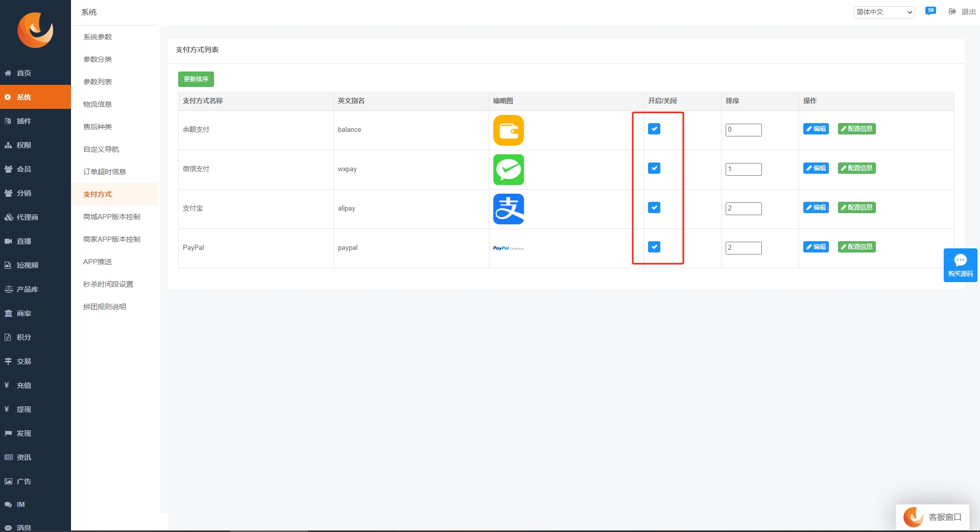Toggle the 微信支付 enable checkbox
Screen dimensions: 980x532
(654, 168)
